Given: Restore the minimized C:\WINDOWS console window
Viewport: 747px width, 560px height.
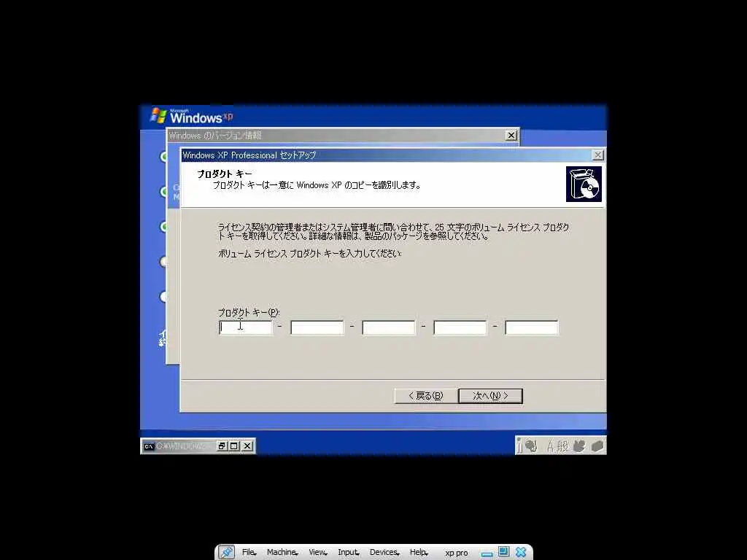Looking at the screenshot, I should (x=222, y=446).
